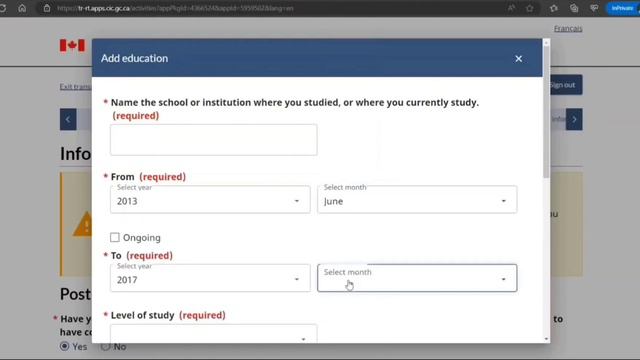This screenshot has height=360, width=640.
Task: Open the Level of study dropdown
Action: pyautogui.click(x=213, y=334)
